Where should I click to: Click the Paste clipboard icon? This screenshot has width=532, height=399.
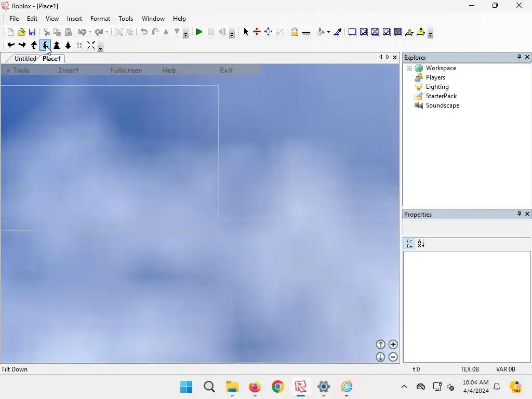(68, 32)
